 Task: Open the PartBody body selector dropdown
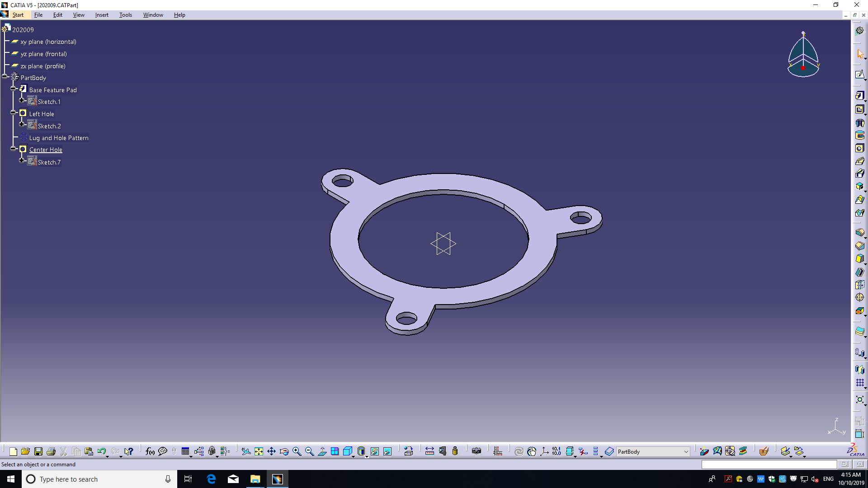[686, 451]
